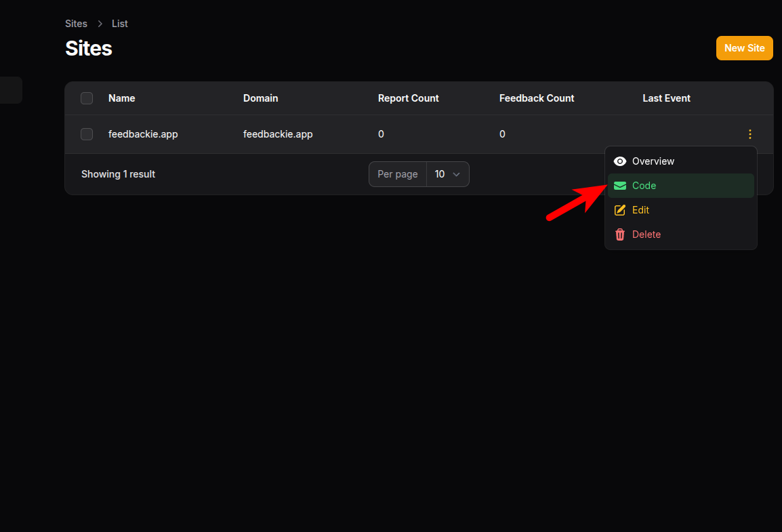
Task: Sort by the Last Event column header
Action: [666, 98]
